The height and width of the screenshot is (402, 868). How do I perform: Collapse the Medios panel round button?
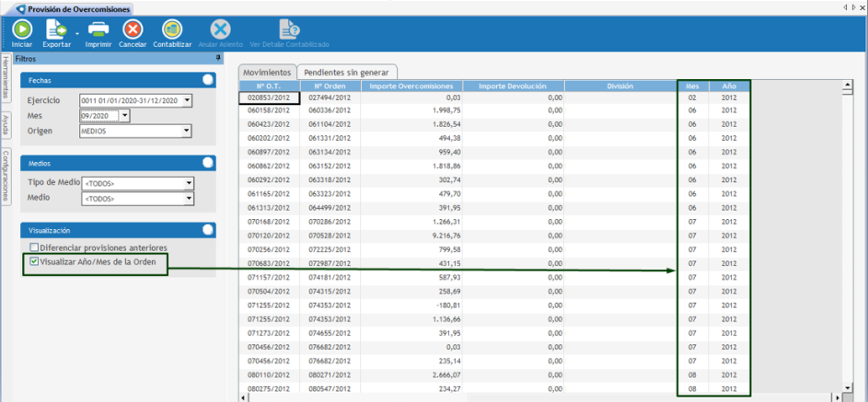click(x=208, y=163)
